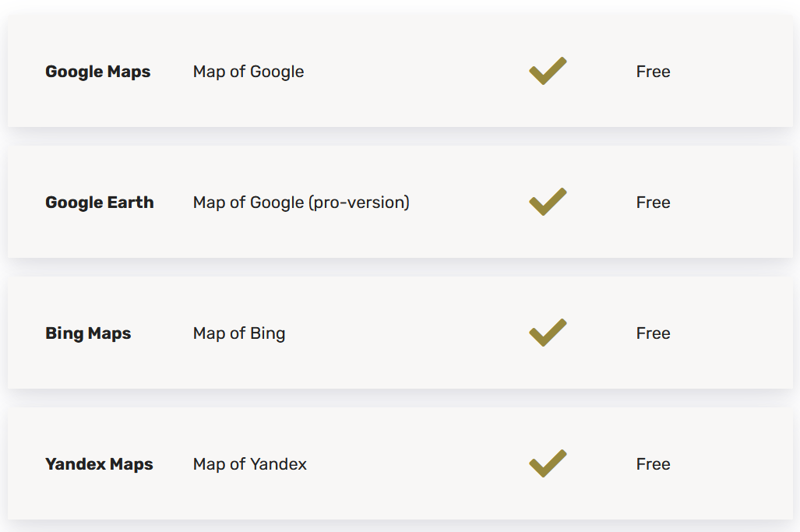The width and height of the screenshot is (800, 532).
Task: Click empty area left of Google Maps title
Action: 26,72
